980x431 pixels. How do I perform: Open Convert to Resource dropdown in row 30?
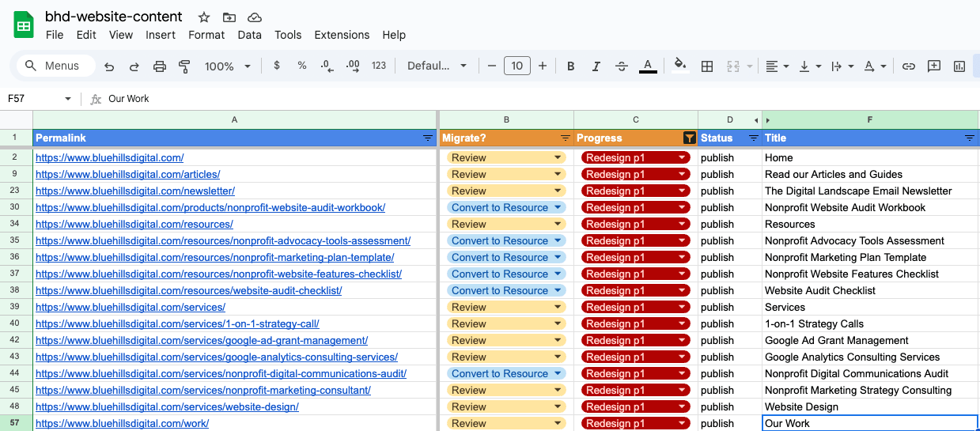click(x=558, y=207)
